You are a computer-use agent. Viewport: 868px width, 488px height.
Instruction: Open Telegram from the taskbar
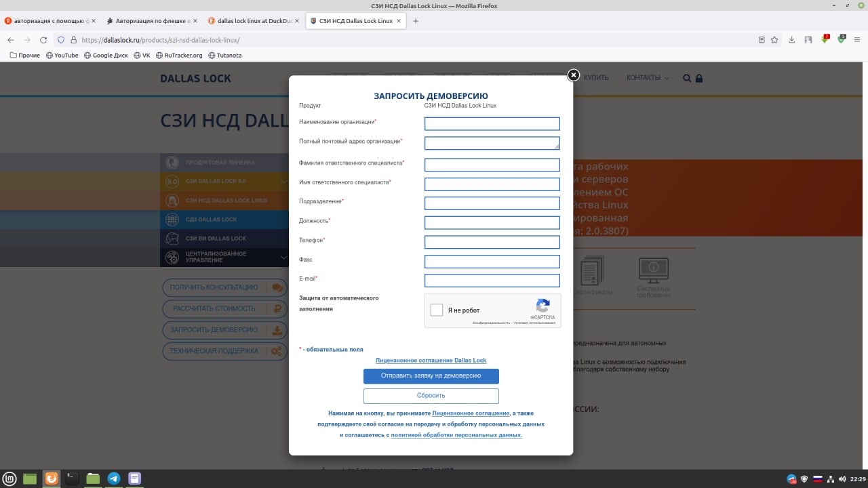click(113, 479)
